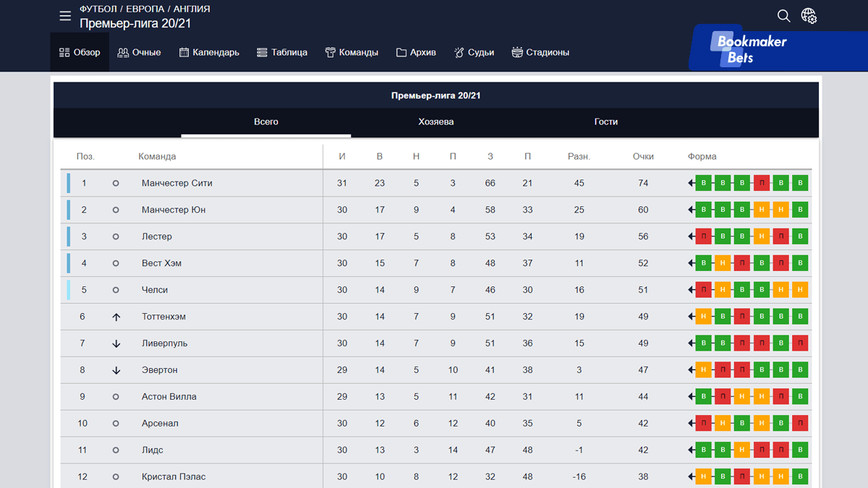The width and height of the screenshot is (868, 488).
Task: Click the Форма column header
Action: pyautogui.click(x=702, y=156)
